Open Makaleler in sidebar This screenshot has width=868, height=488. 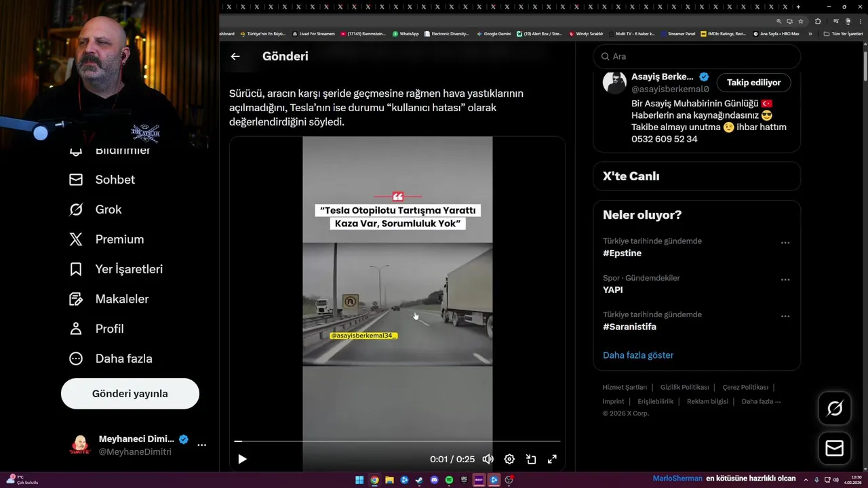point(108,299)
